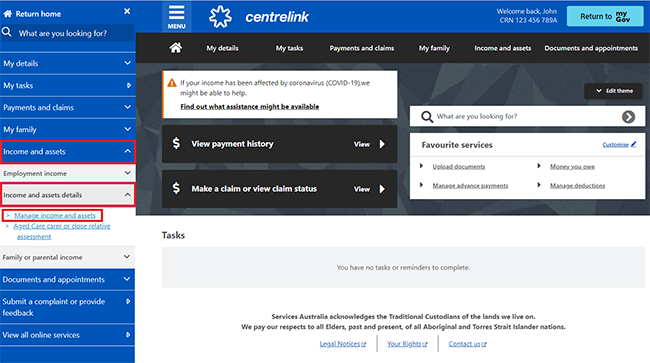Open the Manage income and assets link

55,215
